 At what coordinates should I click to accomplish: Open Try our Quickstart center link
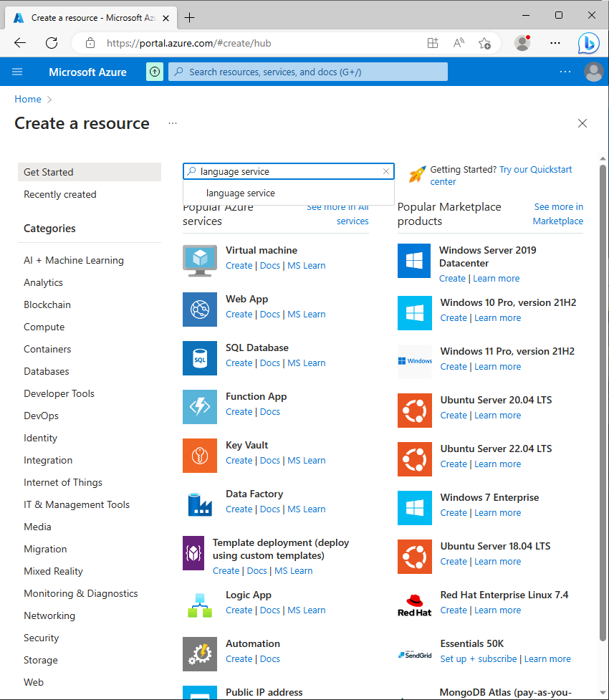click(x=501, y=176)
